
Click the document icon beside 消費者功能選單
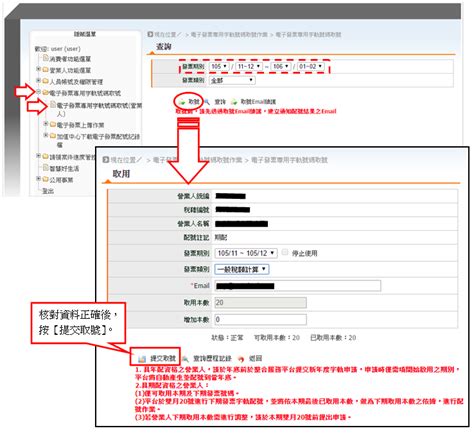click(45, 58)
